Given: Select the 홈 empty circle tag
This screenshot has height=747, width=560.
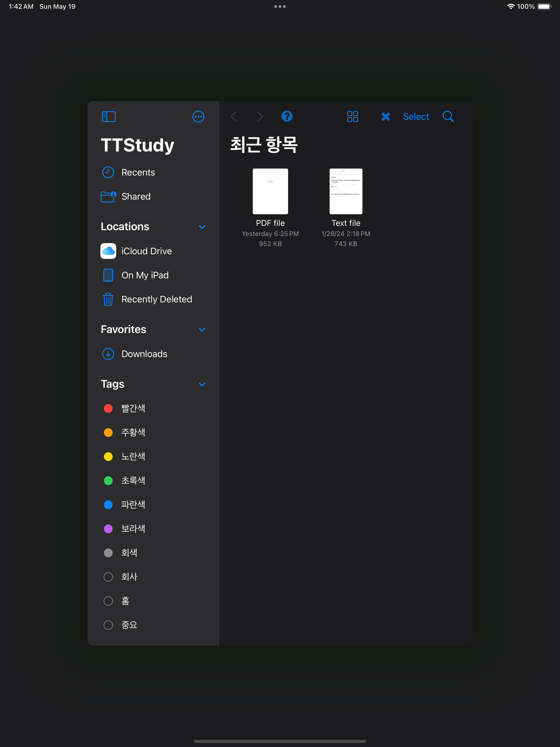Looking at the screenshot, I should click(x=108, y=601).
